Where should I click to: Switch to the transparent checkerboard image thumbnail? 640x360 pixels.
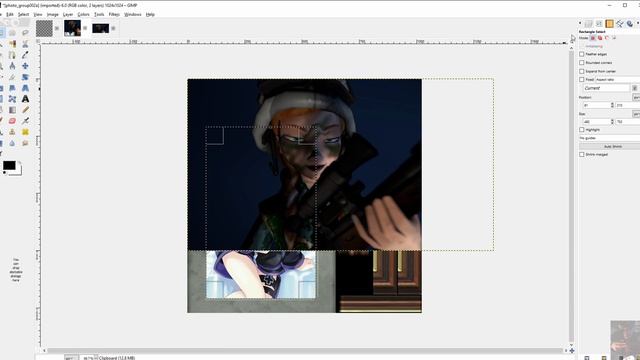tap(44, 28)
